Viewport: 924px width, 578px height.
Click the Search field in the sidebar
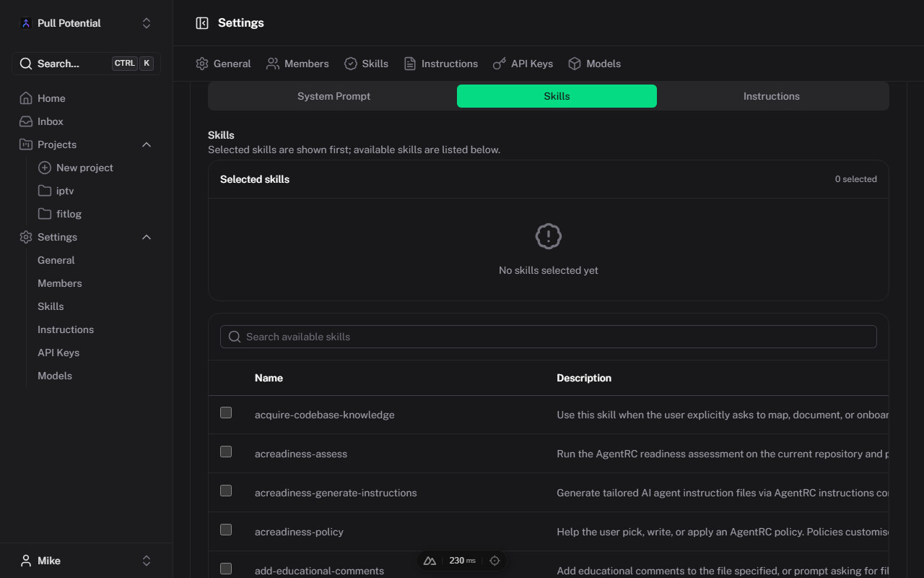coord(86,64)
